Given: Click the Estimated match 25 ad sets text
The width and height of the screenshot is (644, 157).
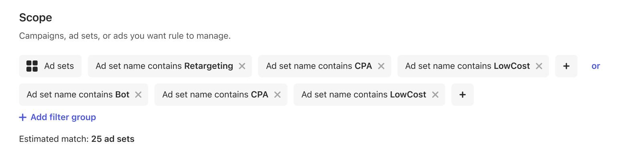Looking at the screenshot, I should tap(77, 139).
